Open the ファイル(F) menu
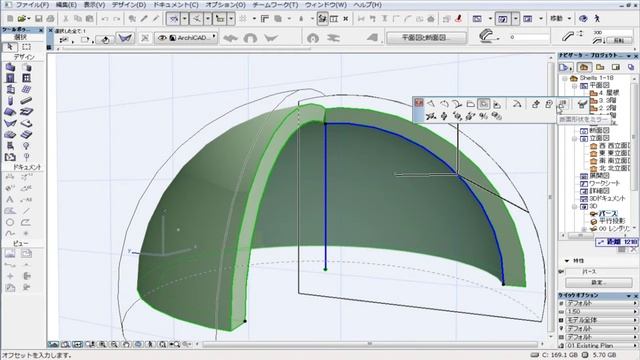This screenshot has height=360, width=640. (x=33, y=5)
